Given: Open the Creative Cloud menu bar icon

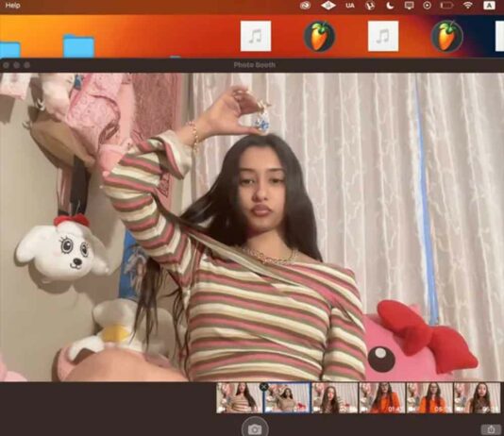Looking at the screenshot, I should 305,6.
